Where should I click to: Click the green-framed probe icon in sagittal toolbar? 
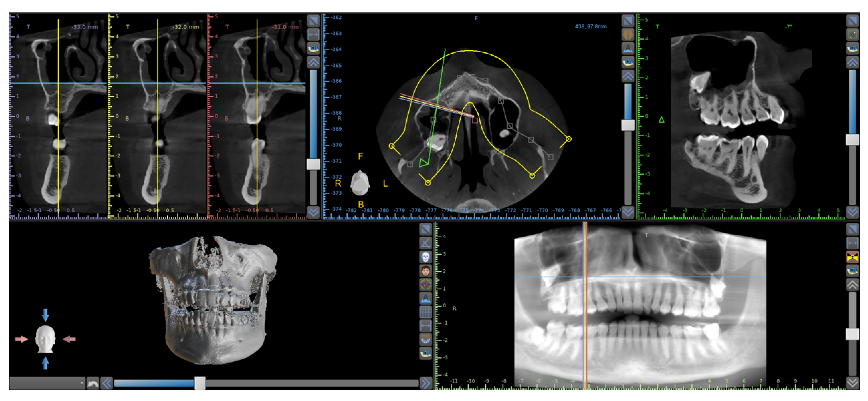[852, 34]
